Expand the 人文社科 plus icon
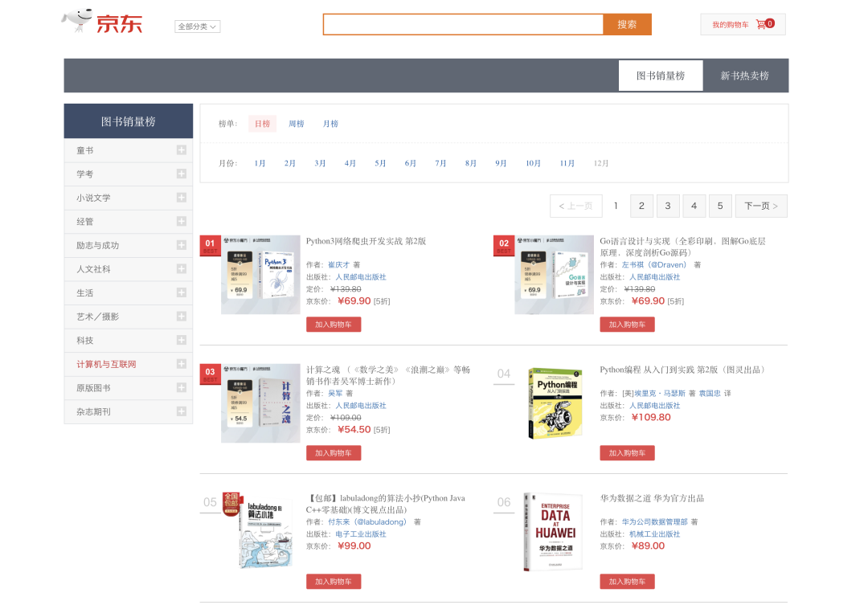Viewport: 868px width, 605px height. [x=181, y=269]
